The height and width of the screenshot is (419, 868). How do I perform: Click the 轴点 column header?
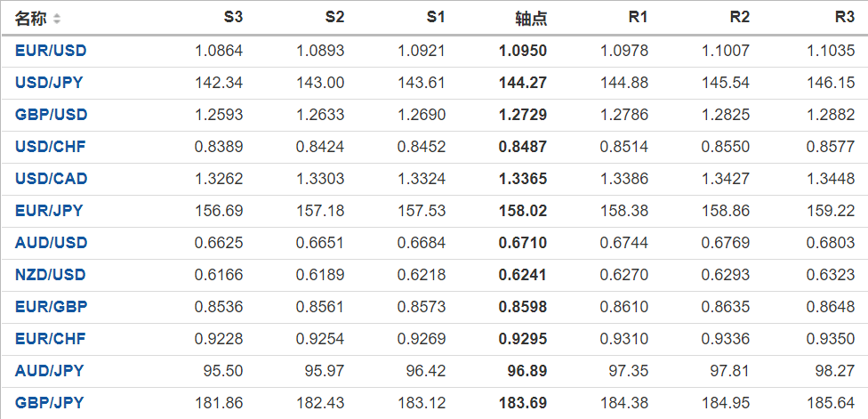pos(531,19)
